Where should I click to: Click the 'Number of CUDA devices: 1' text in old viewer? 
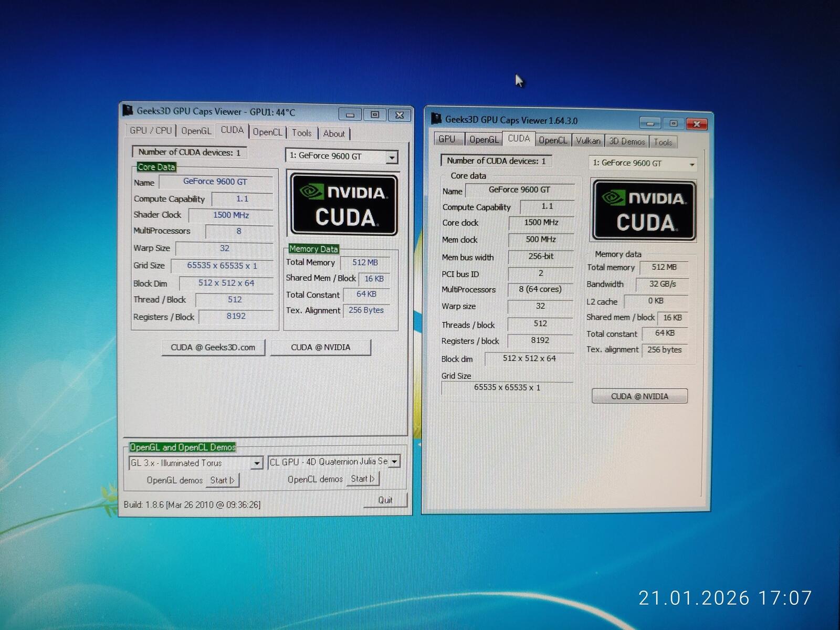[189, 152]
